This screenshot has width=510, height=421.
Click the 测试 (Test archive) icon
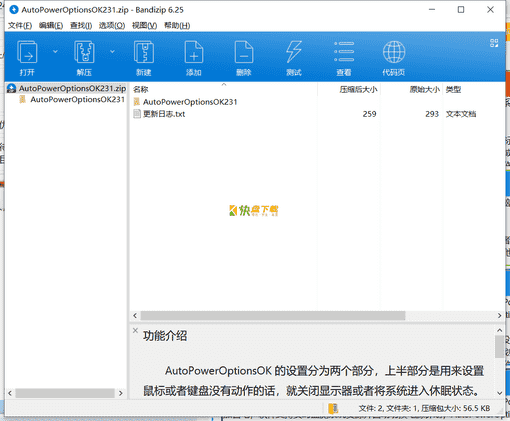(x=294, y=52)
